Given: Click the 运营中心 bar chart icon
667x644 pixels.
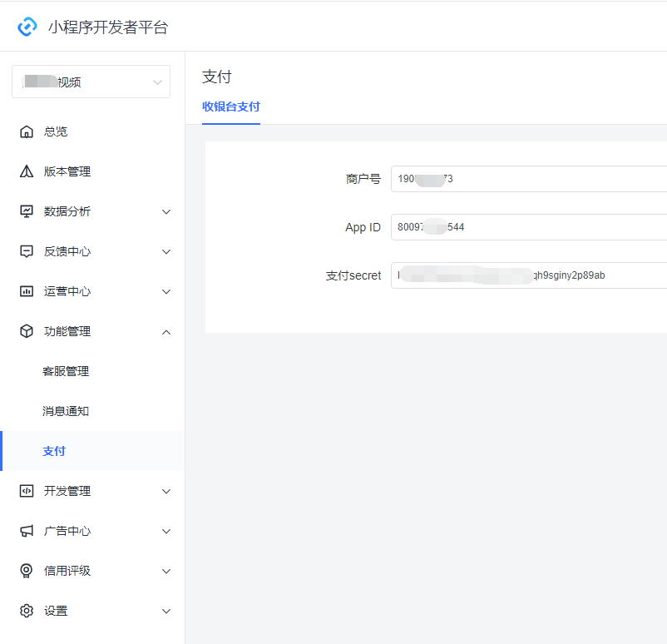Looking at the screenshot, I should pyautogui.click(x=27, y=291).
